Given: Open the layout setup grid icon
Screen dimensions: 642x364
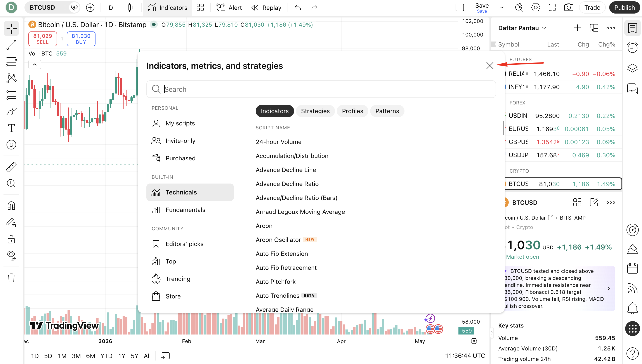Looking at the screenshot, I should point(200,7).
